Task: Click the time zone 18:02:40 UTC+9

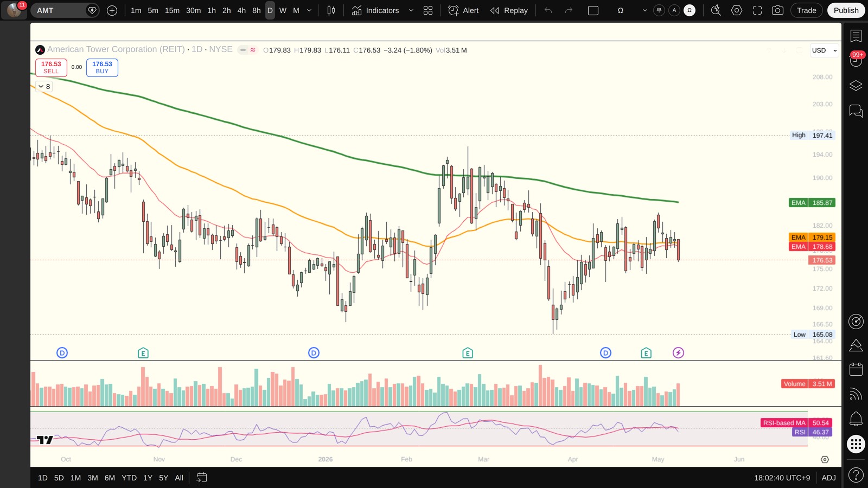Action: click(782, 478)
